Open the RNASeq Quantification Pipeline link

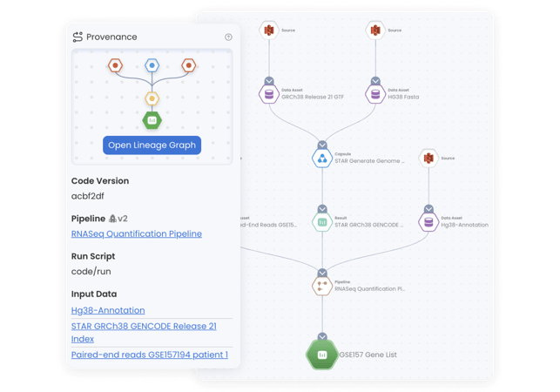pyautogui.click(x=137, y=233)
